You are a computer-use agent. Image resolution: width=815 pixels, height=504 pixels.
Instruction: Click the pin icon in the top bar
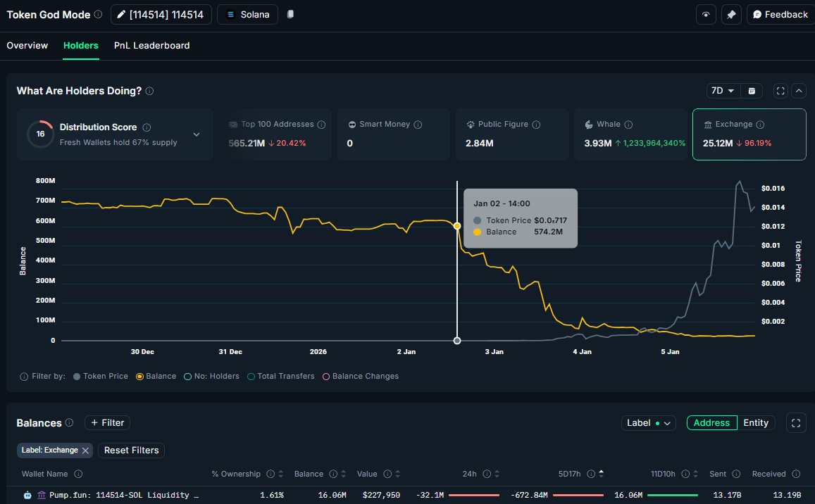coord(731,14)
